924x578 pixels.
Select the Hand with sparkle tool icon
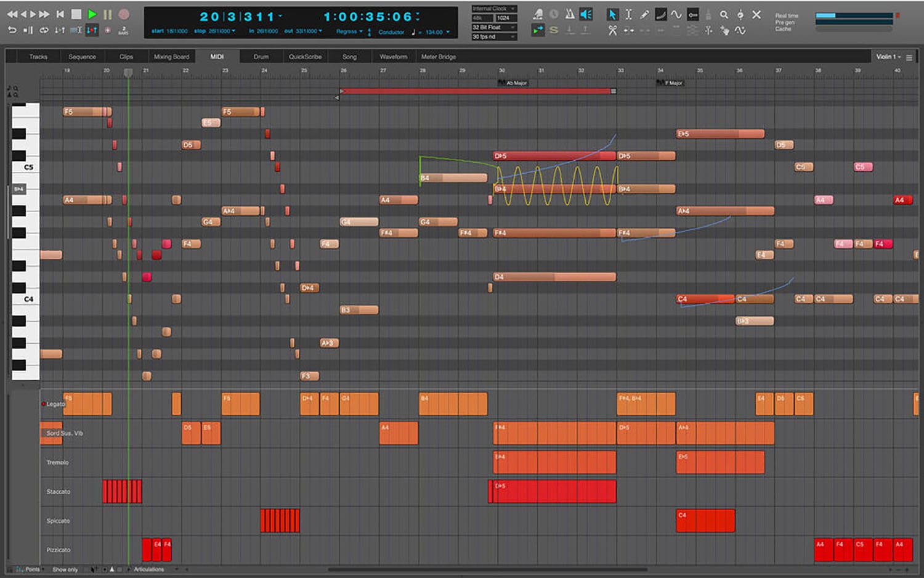[724, 30]
